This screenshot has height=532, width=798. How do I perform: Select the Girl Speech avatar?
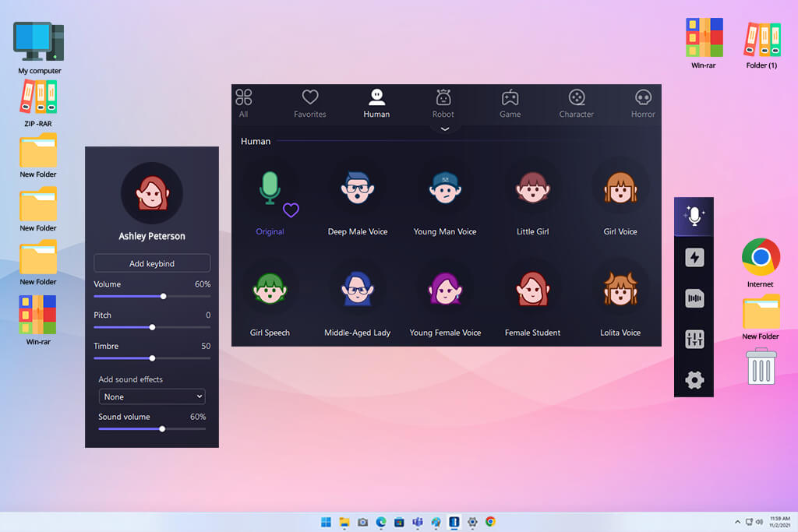[x=270, y=288]
